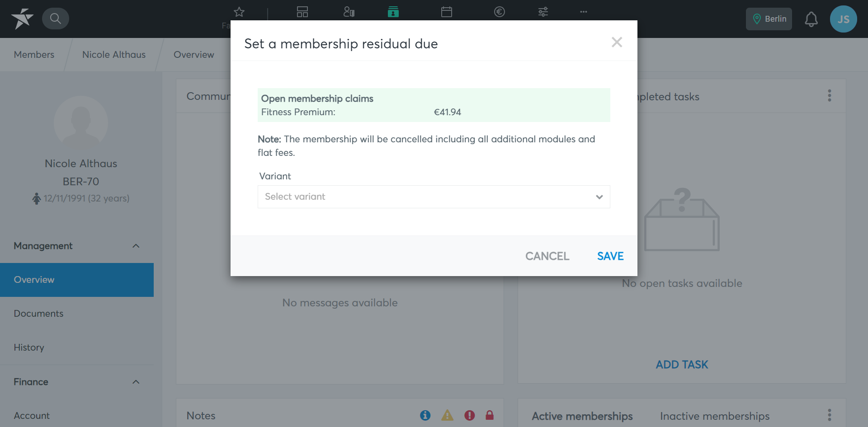Click the blue info notes icon

click(425, 415)
